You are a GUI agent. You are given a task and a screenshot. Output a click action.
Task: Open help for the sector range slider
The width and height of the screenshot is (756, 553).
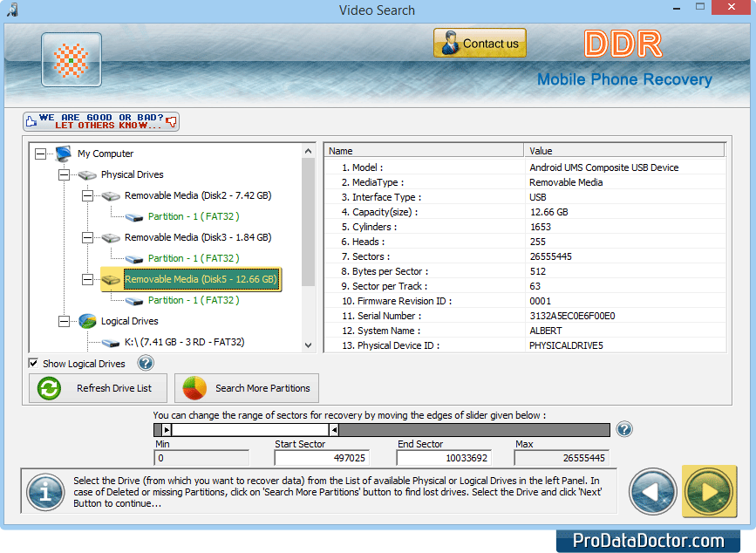pyautogui.click(x=624, y=429)
